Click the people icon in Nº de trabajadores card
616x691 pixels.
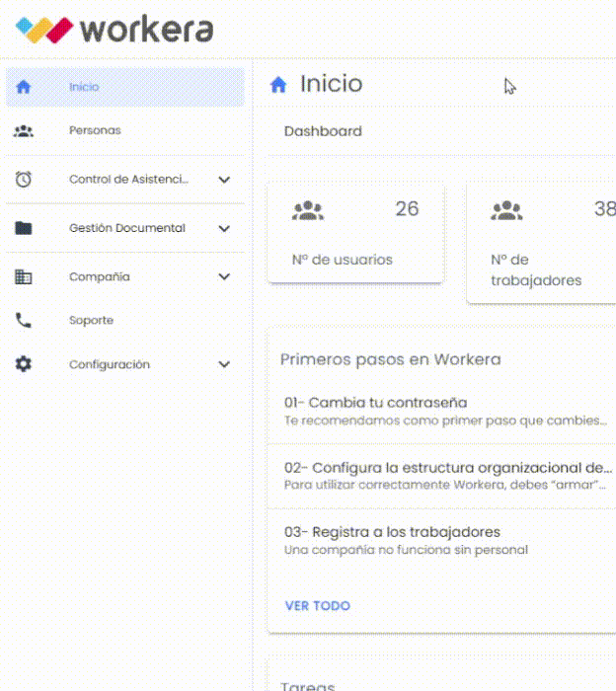coord(506,210)
